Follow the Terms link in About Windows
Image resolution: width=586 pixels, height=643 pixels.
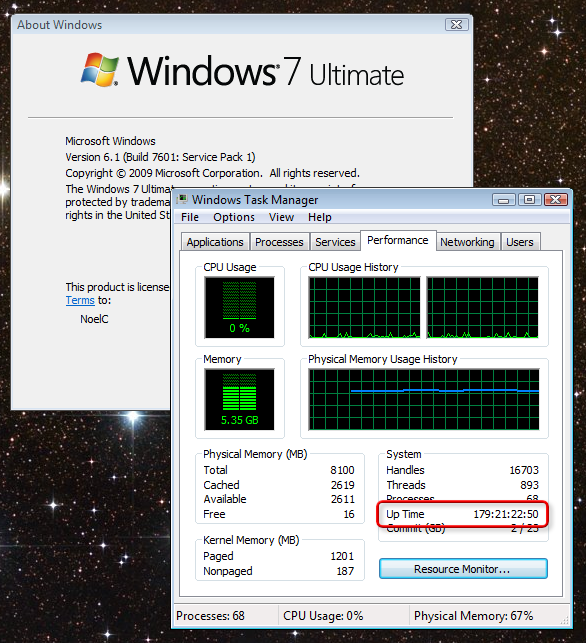pos(80,300)
